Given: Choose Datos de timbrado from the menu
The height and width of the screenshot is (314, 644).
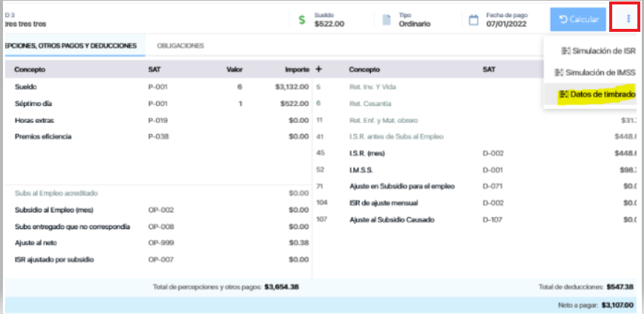Looking at the screenshot, I should coord(603,94).
